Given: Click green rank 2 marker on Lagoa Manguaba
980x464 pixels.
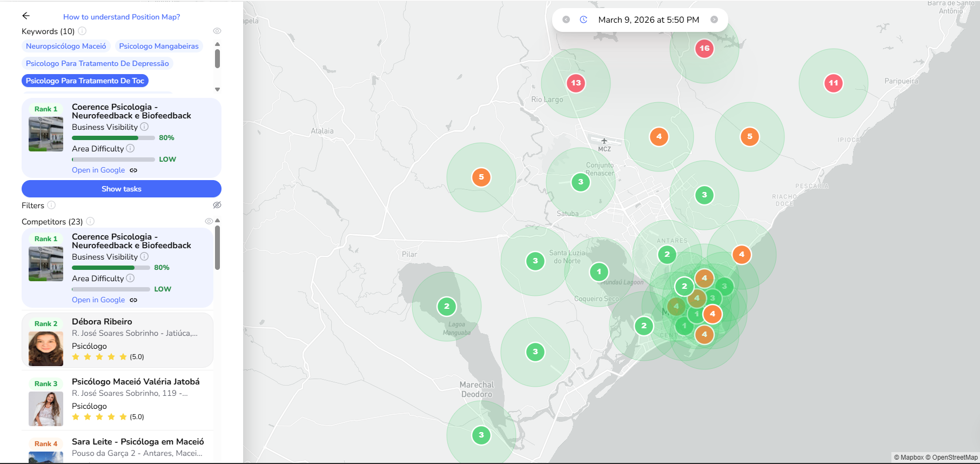Looking at the screenshot, I should 447,307.
